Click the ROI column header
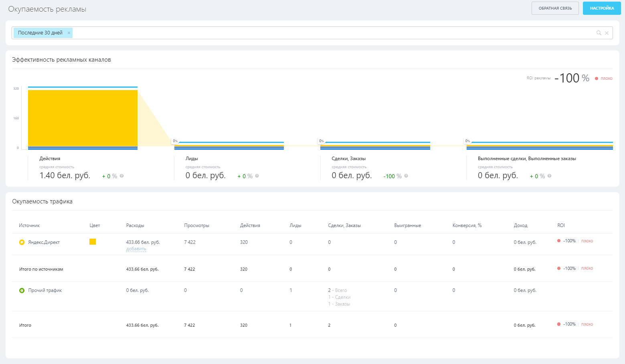The height and width of the screenshot is (364, 625). (x=561, y=225)
